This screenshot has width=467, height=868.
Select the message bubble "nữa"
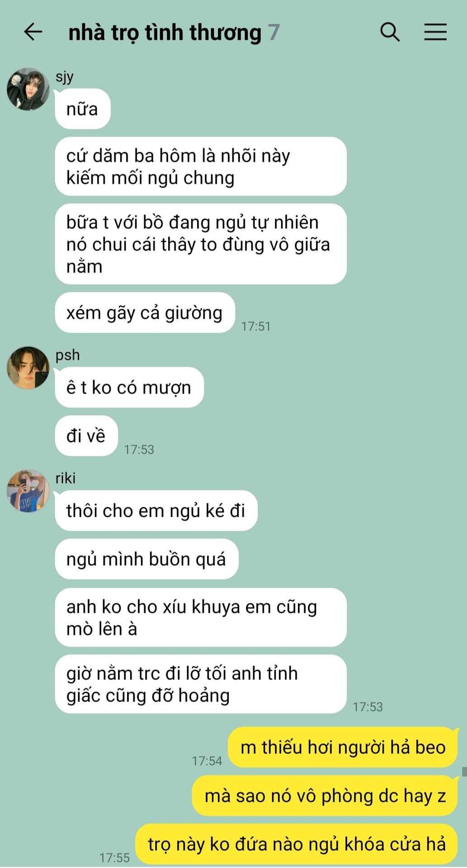click(83, 109)
